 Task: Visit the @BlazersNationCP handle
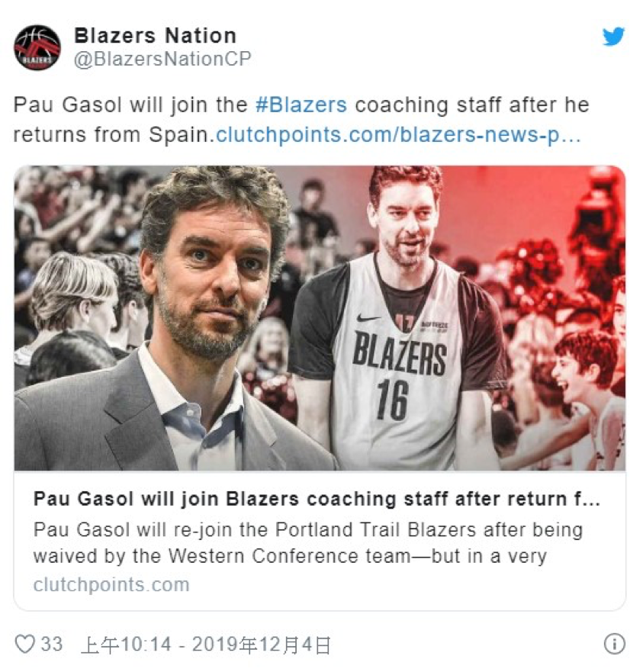pyautogui.click(x=162, y=59)
